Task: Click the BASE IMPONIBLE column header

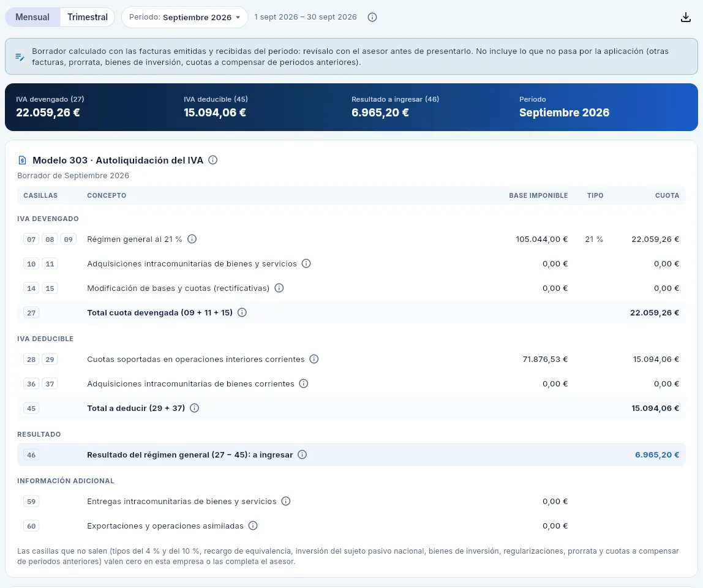Action: 538,195
